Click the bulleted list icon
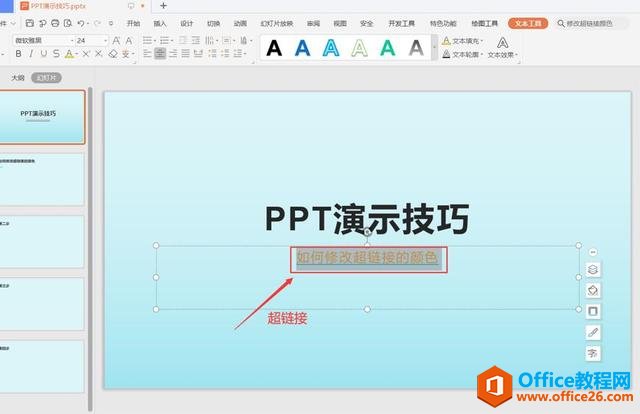This screenshot has height=414, width=640. tap(147, 40)
